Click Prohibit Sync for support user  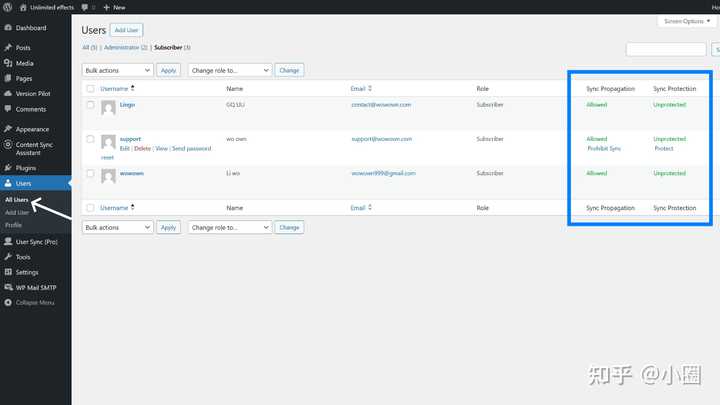coord(604,148)
